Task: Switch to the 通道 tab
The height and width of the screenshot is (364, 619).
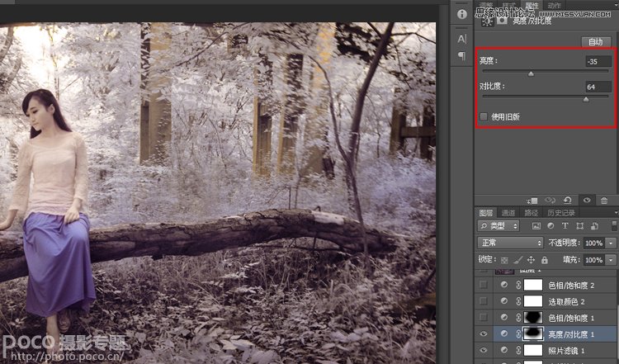Action: coord(508,212)
